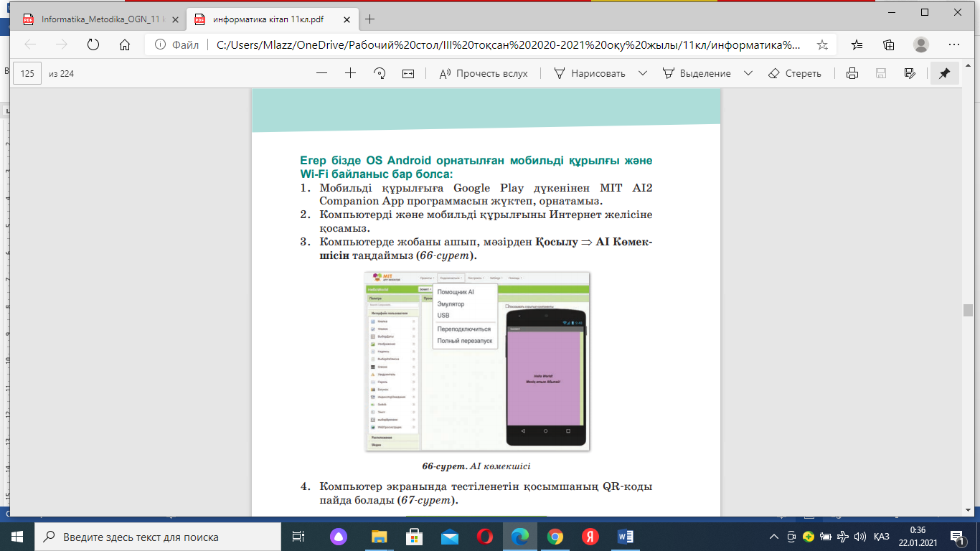Image resolution: width=980 pixels, height=551 pixels.
Task: Zoom out of the PDF with minus icon
Action: click(x=321, y=73)
